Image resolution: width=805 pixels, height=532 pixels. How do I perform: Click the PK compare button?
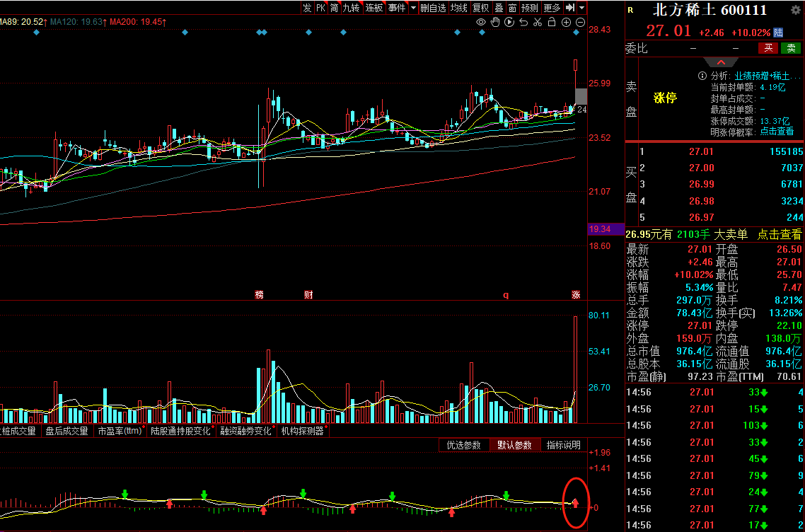click(321, 8)
